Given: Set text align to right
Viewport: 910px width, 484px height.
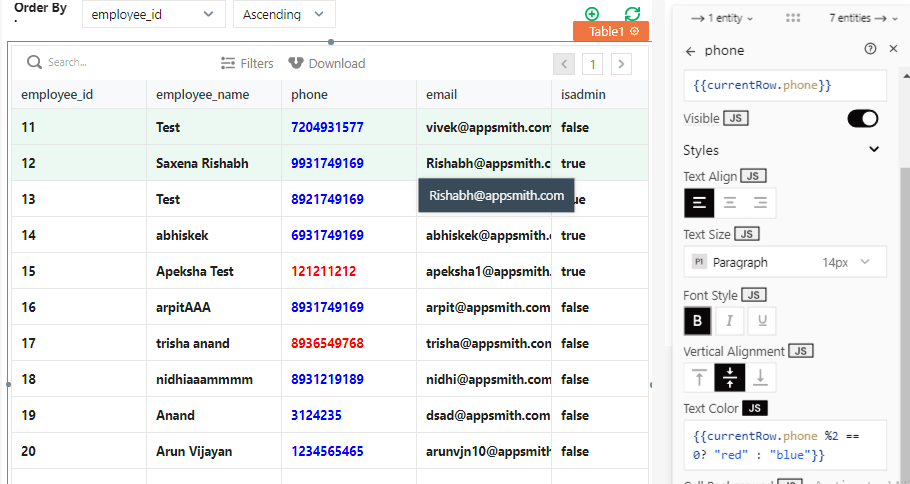Looking at the screenshot, I should 760,203.
